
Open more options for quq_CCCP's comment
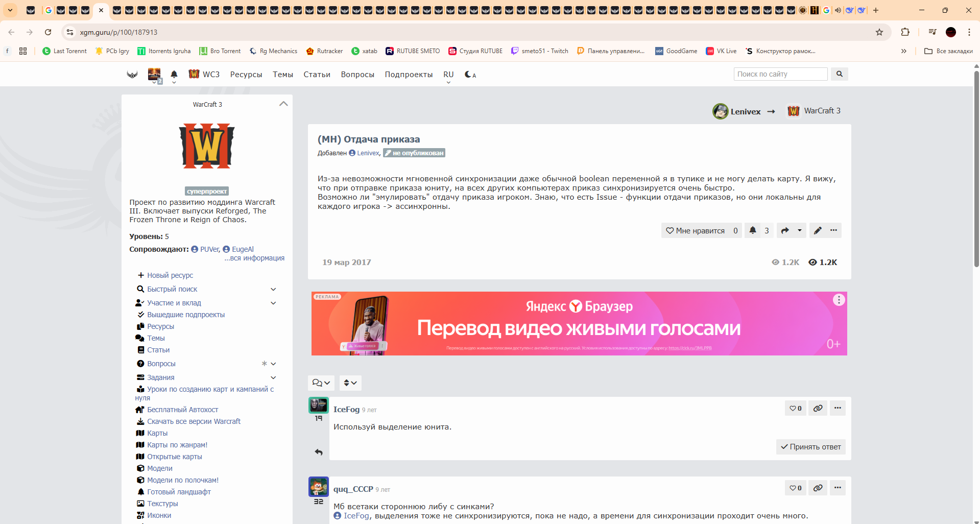838,488
